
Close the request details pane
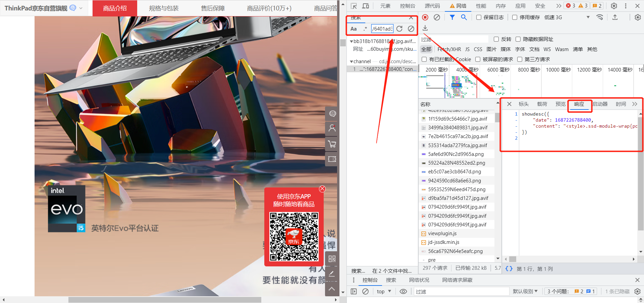509,104
